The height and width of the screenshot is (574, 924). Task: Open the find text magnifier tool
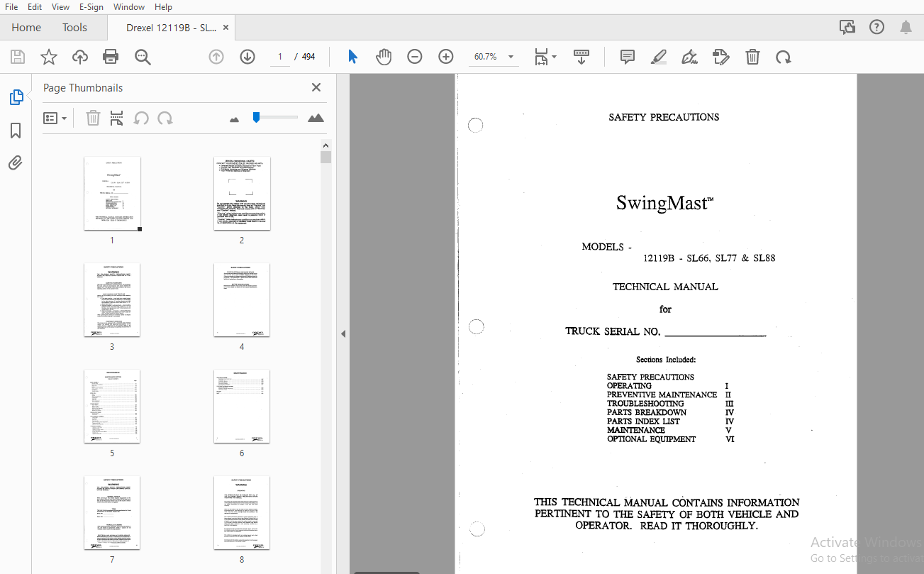point(143,57)
